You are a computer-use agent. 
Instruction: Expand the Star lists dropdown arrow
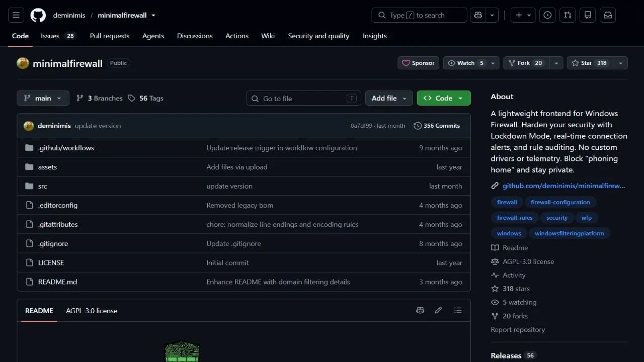click(620, 63)
